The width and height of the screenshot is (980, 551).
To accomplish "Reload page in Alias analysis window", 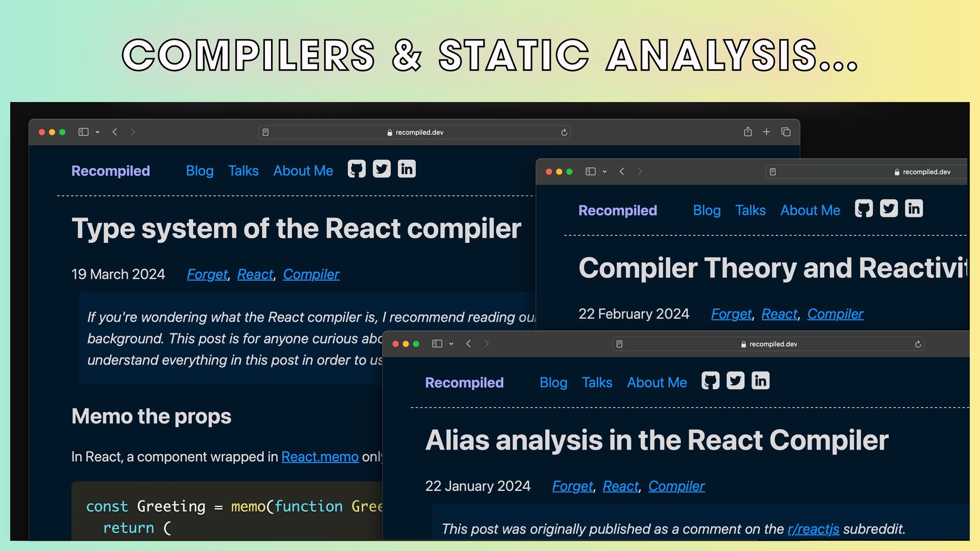I will pos(918,344).
